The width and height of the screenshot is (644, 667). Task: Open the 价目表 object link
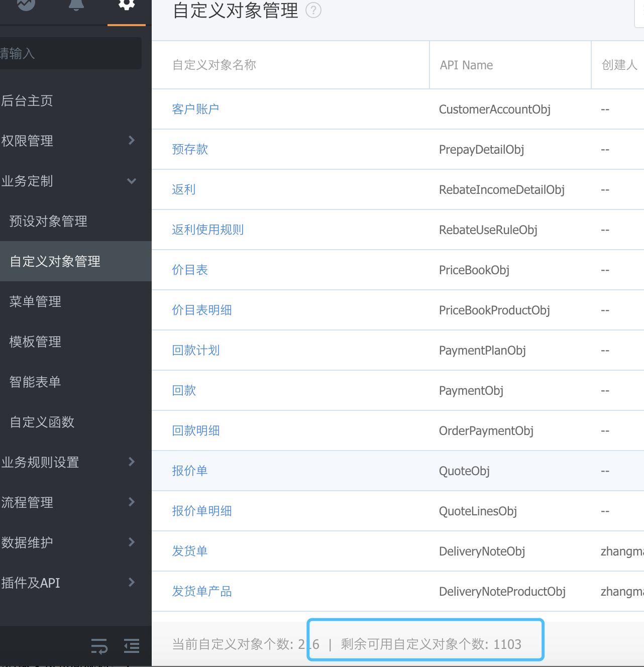190,270
